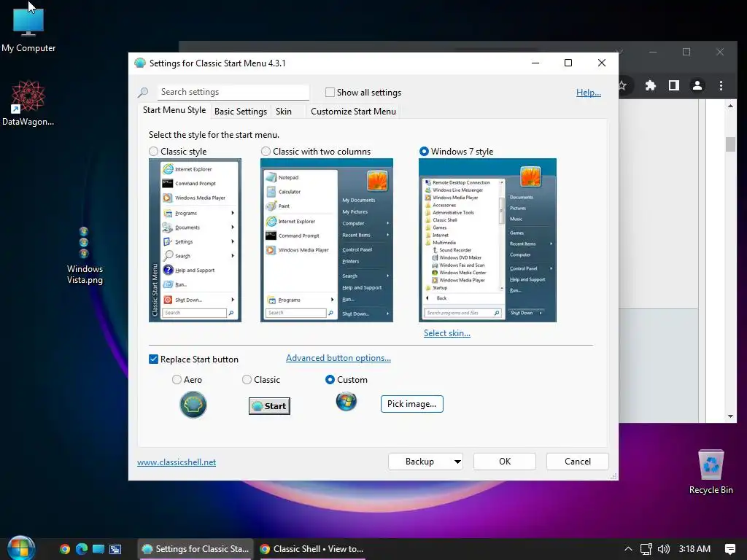Image resolution: width=747 pixels, height=560 pixels.
Task: Click the Backup button label
Action: [x=419, y=462]
